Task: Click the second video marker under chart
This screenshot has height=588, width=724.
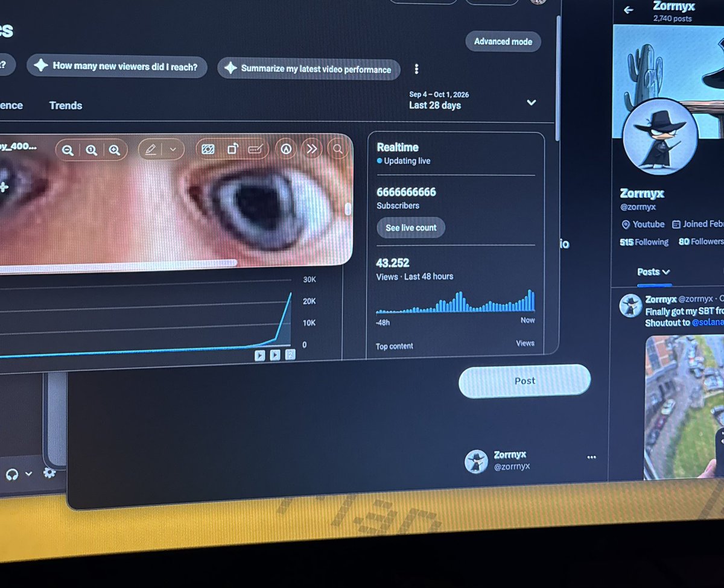Action: [275, 355]
